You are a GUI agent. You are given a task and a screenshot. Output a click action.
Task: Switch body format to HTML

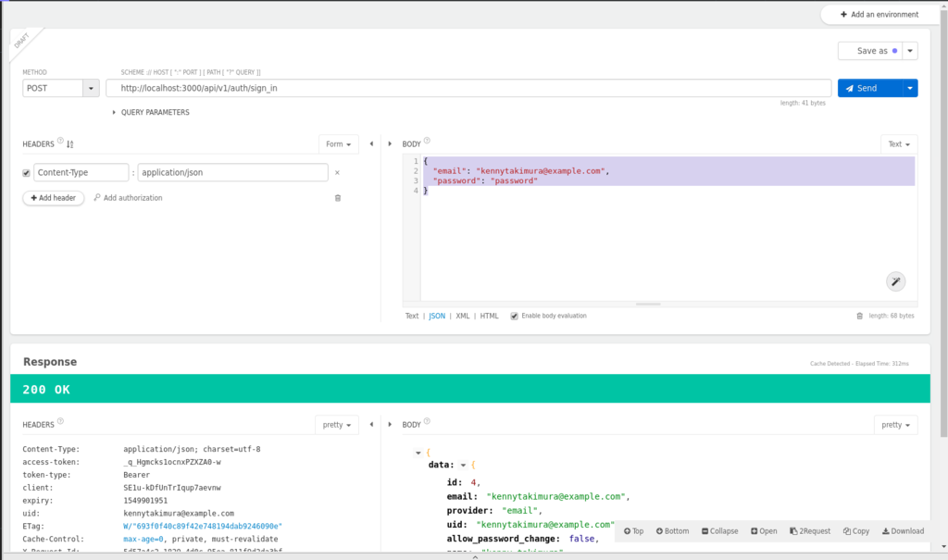coord(489,316)
